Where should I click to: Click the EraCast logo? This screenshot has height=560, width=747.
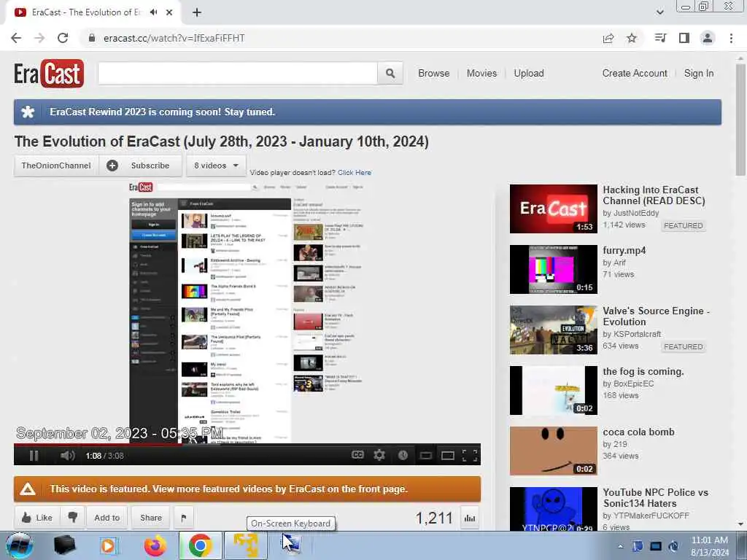point(49,74)
